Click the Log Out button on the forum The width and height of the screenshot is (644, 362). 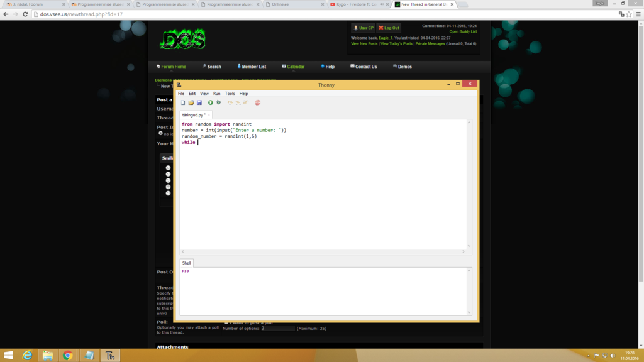pos(389,28)
